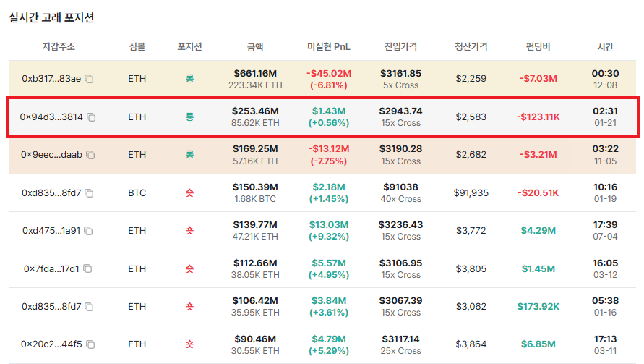Copy address icon in $106.42M ETH row
The image size is (644, 364).
[88, 307]
